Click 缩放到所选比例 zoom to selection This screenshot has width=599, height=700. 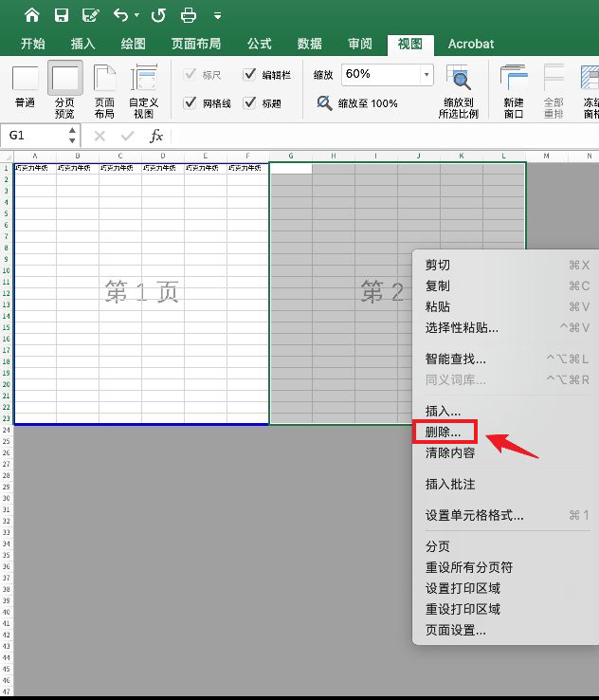(x=459, y=92)
